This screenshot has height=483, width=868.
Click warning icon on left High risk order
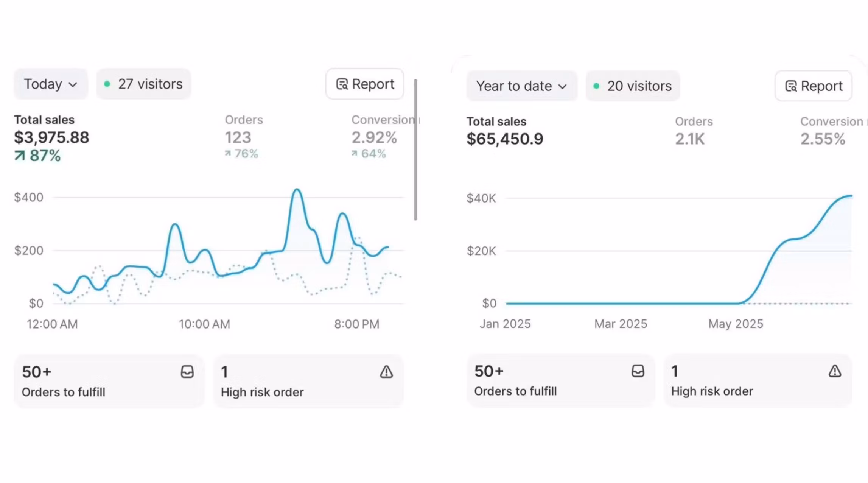[386, 372]
